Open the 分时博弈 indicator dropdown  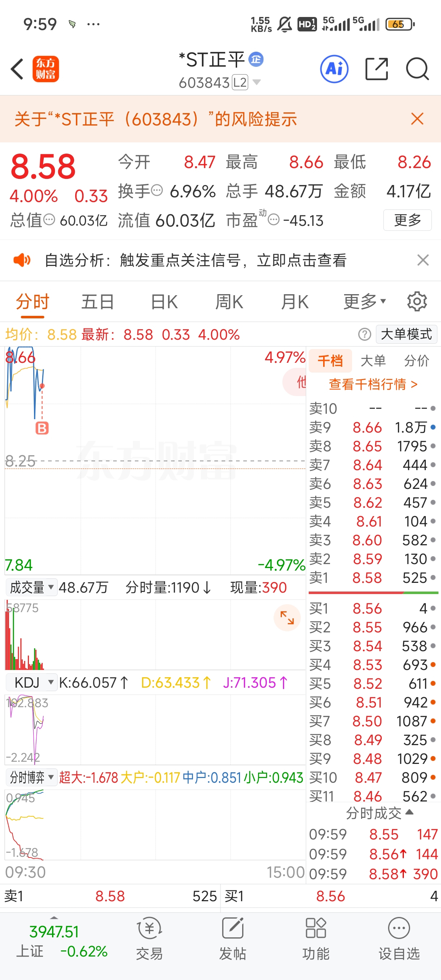pyautogui.click(x=31, y=777)
